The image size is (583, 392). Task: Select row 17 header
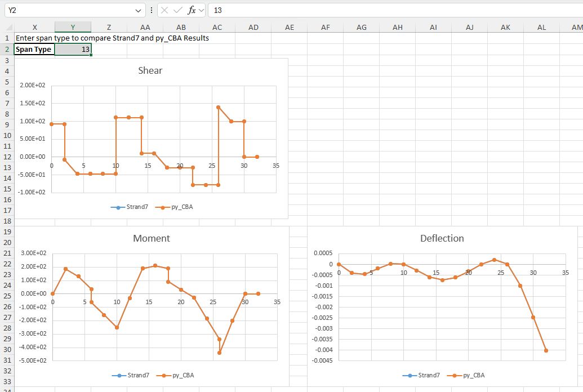point(7,210)
